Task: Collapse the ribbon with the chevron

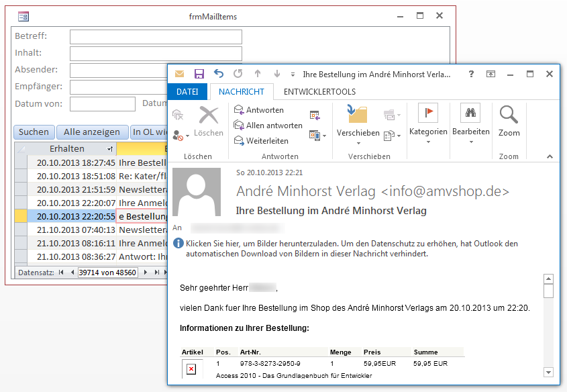Action: coord(550,156)
